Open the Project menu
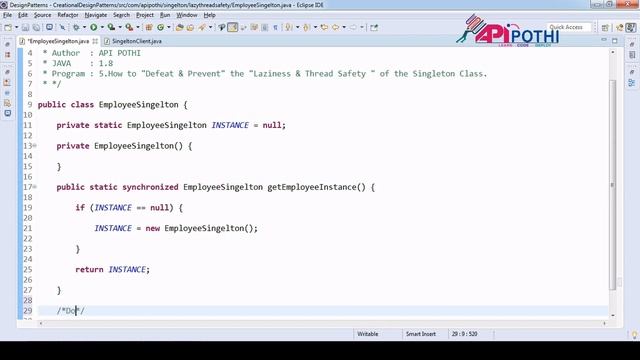 145,15
